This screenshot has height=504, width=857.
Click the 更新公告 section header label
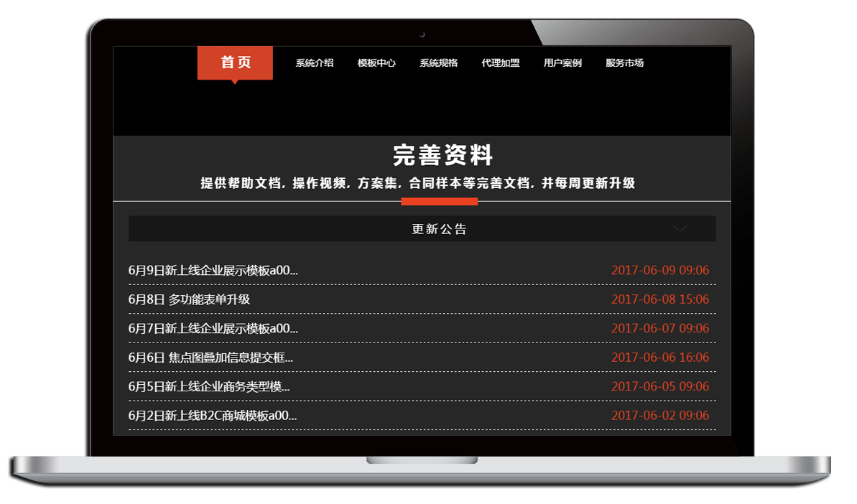point(439,229)
